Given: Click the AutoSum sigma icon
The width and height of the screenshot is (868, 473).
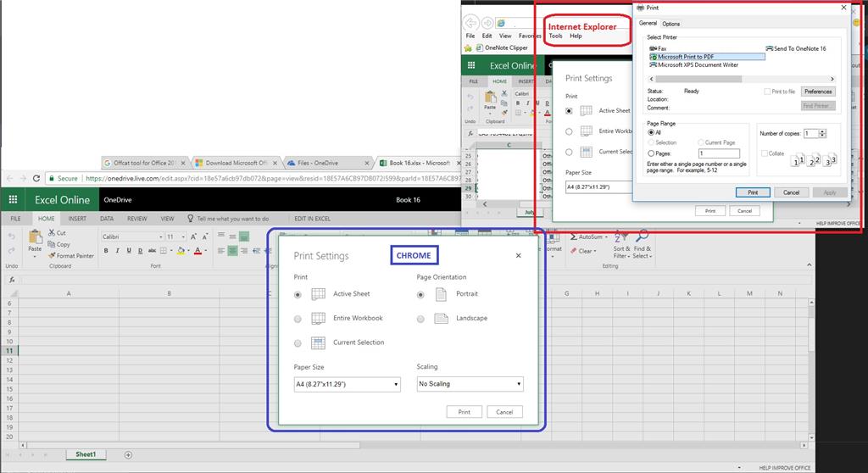Looking at the screenshot, I should [x=574, y=237].
